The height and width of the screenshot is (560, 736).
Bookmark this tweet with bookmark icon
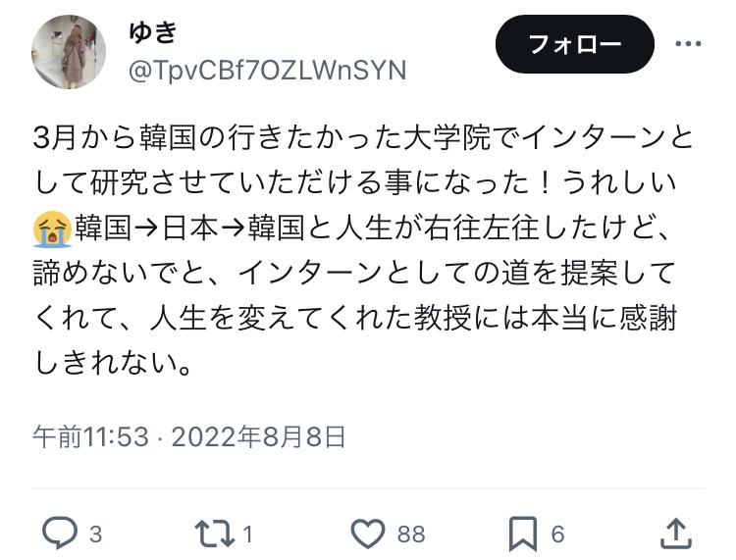pyautogui.click(x=522, y=534)
